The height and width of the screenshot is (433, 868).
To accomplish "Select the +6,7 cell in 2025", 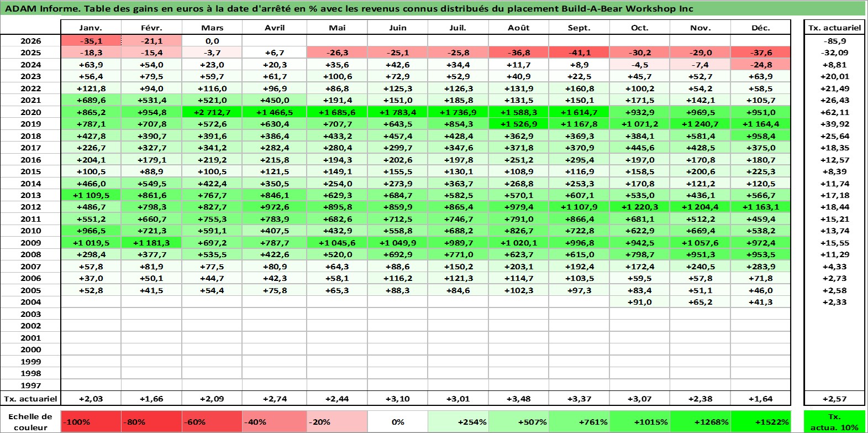I will click(x=275, y=53).
